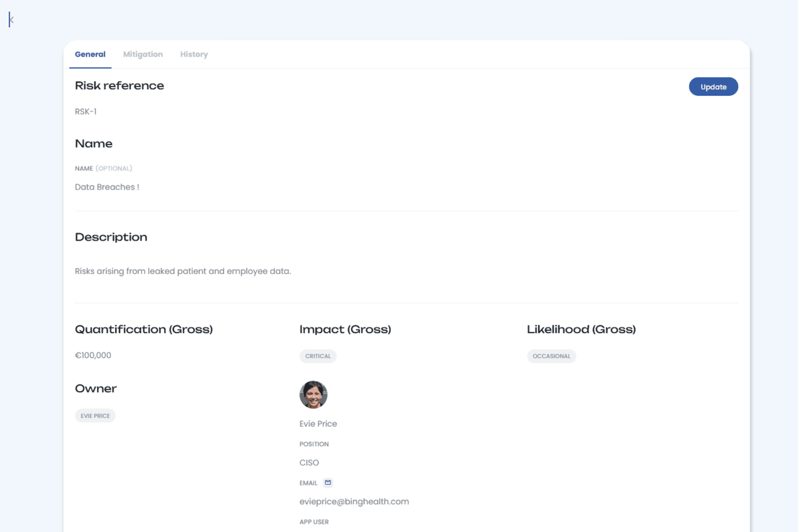Click the CISO position value

[x=309, y=463]
